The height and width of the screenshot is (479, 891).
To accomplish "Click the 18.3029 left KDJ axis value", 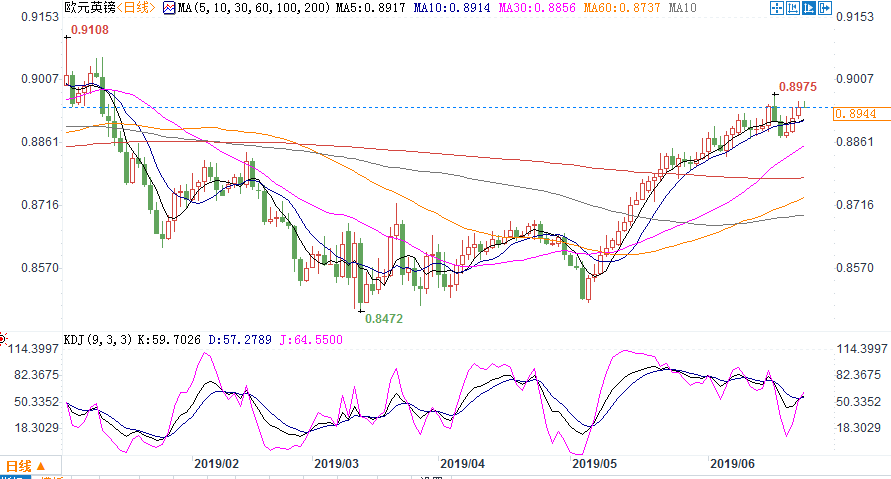I will coord(37,428).
